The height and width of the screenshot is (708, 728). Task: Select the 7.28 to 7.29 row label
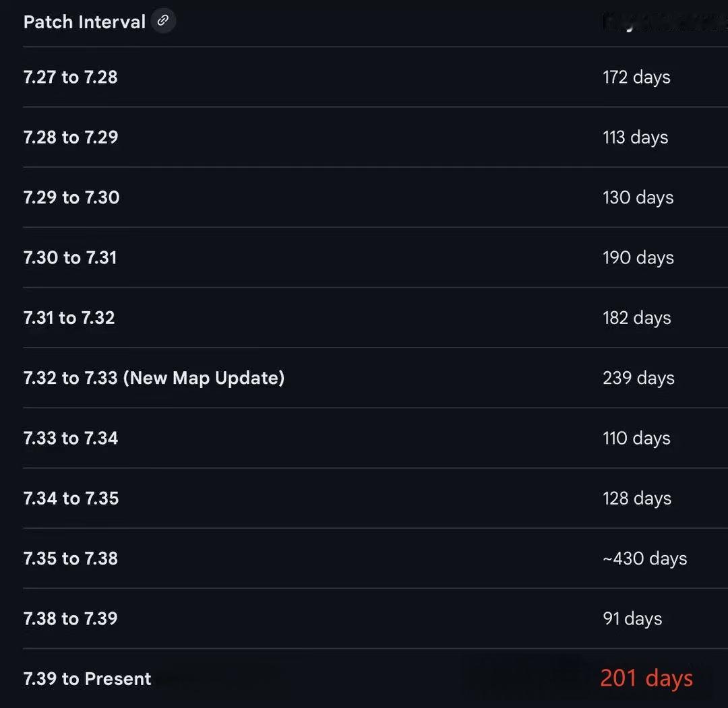tap(71, 137)
